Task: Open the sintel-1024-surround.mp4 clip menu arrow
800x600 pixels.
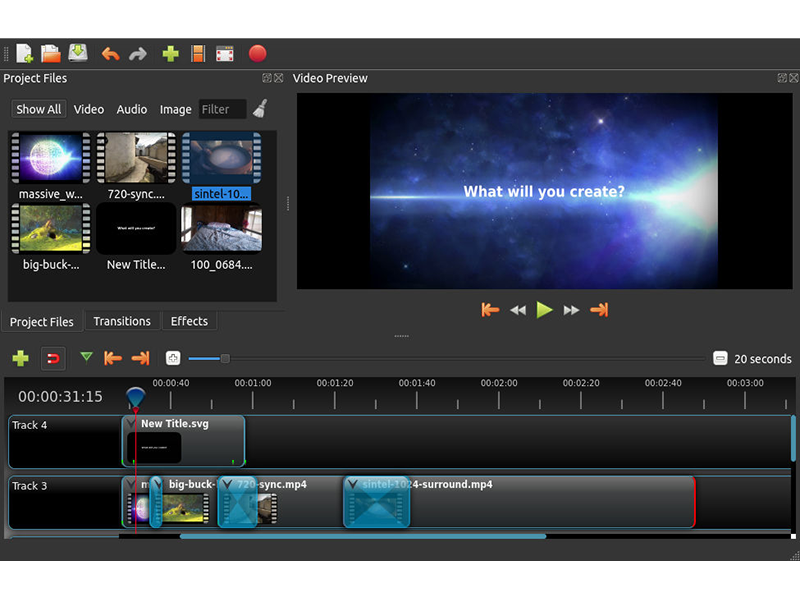Action: [x=352, y=485]
